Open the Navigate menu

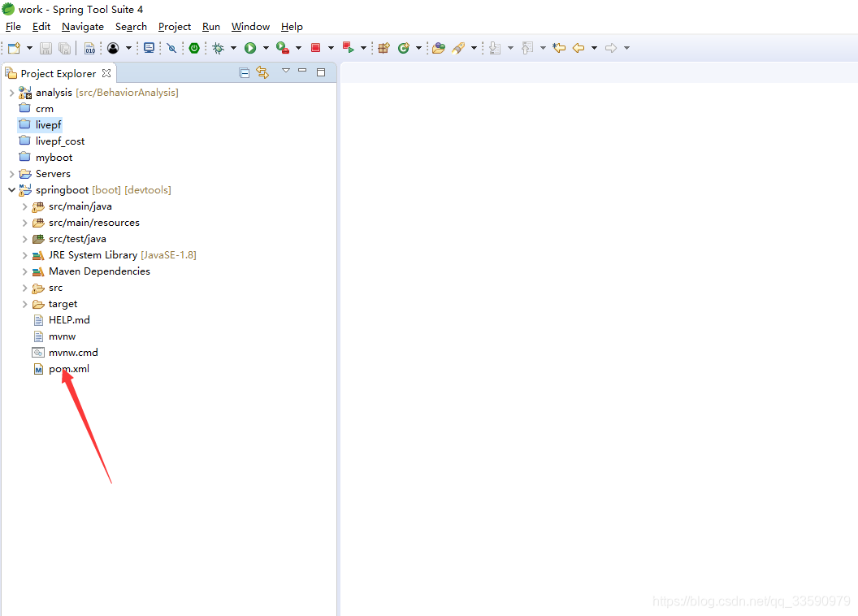click(83, 27)
